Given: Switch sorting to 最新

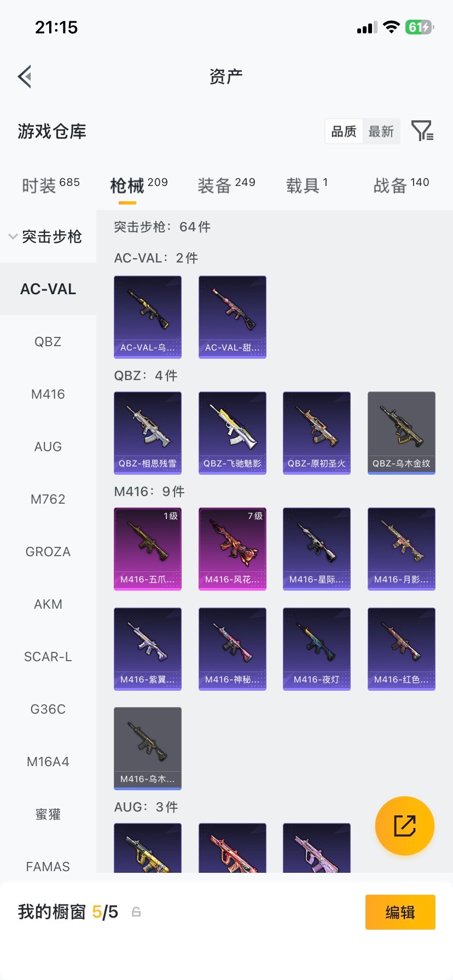Looking at the screenshot, I should click(381, 131).
